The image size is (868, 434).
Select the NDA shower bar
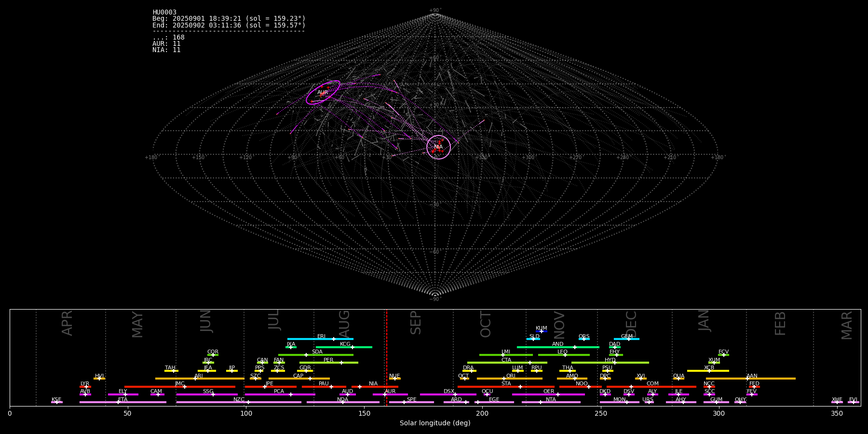[x=343, y=402]
